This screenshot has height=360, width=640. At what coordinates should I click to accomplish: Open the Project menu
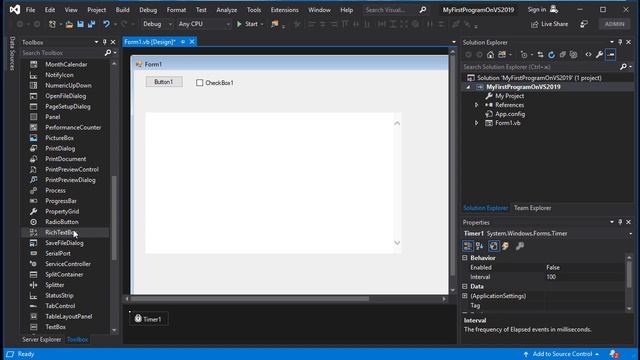coord(96,10)
